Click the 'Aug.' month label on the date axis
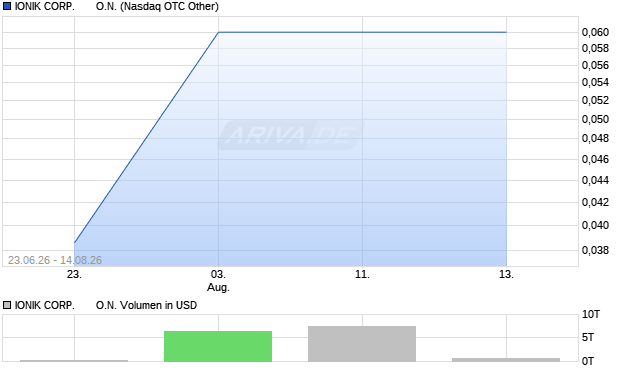The height and width of the screenshot is (371, 620). (x=218, y=287)
